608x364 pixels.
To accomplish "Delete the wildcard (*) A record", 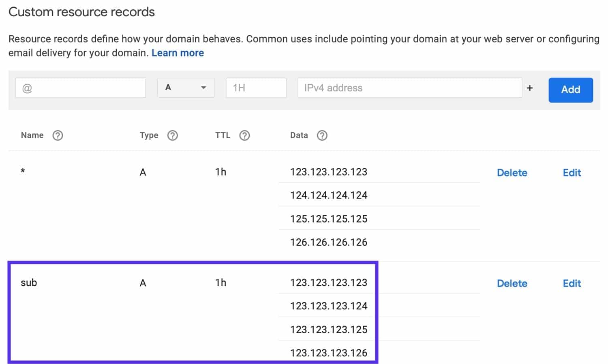I will pyautogui.click(x=512, y=172).
